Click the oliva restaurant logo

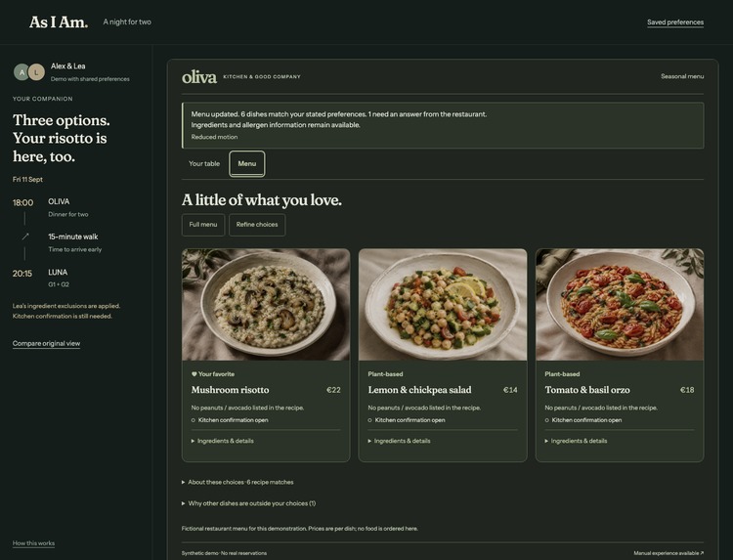click(199, 76)
